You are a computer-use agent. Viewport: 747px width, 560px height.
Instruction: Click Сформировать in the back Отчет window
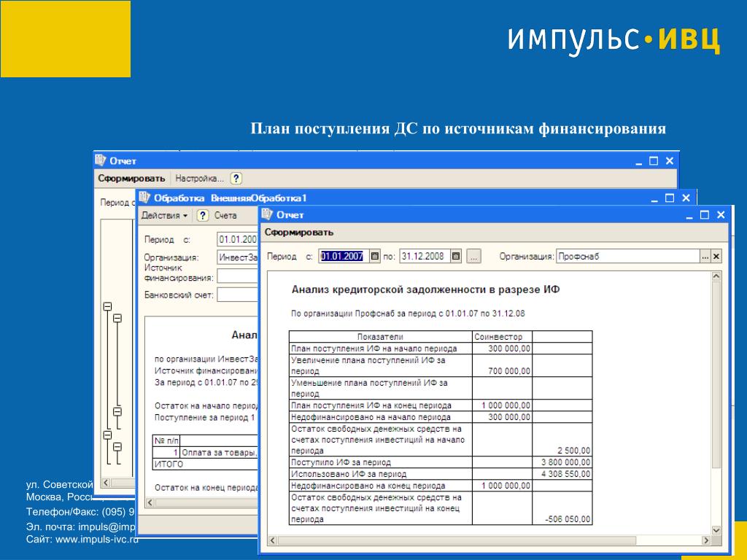131,179
